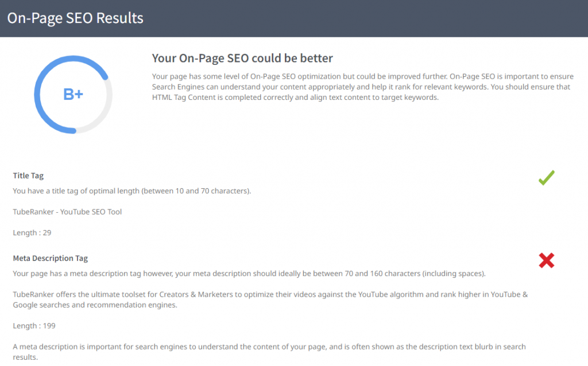Click the 'Your On-Page SEO could be better' heading
Viewport: 588px width, 366px height.
click(x=242, y=58)
